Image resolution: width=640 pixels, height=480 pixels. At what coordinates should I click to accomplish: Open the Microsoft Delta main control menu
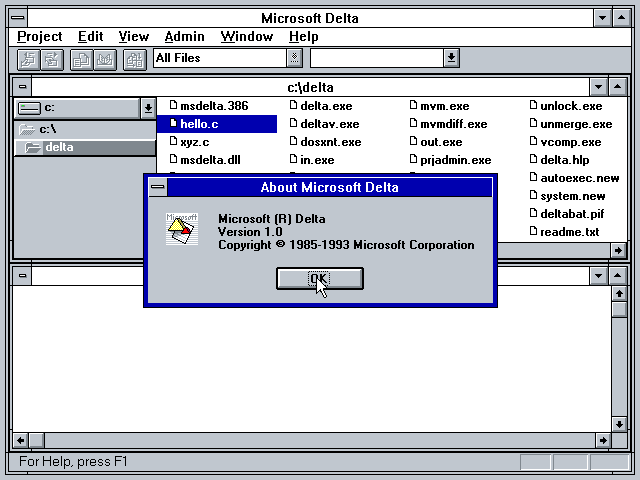tap(18, 18)
